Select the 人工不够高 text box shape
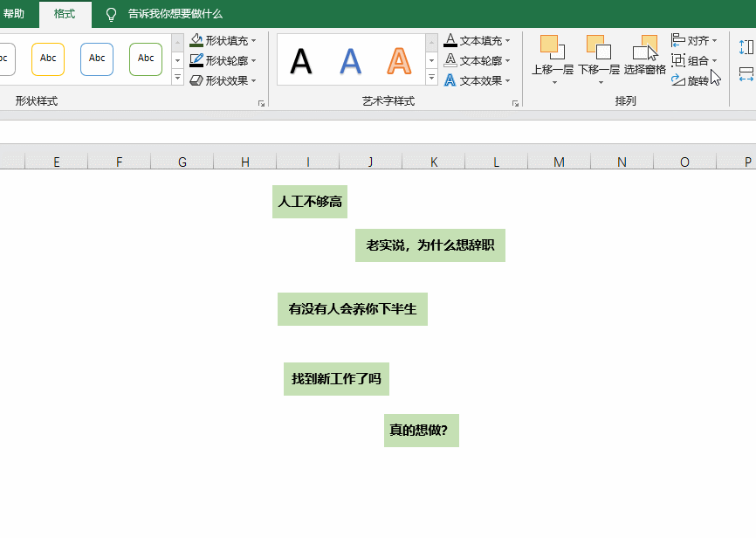 point(310,202)
